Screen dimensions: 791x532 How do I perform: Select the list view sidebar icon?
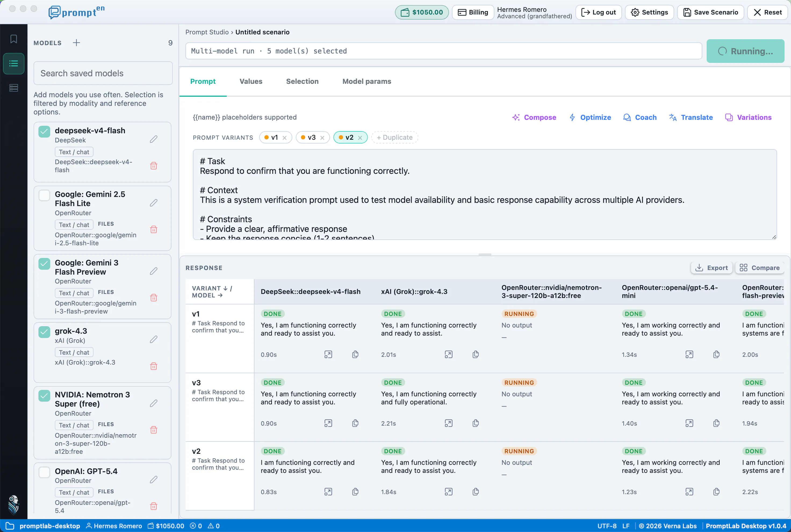click(x=13, y=63)
